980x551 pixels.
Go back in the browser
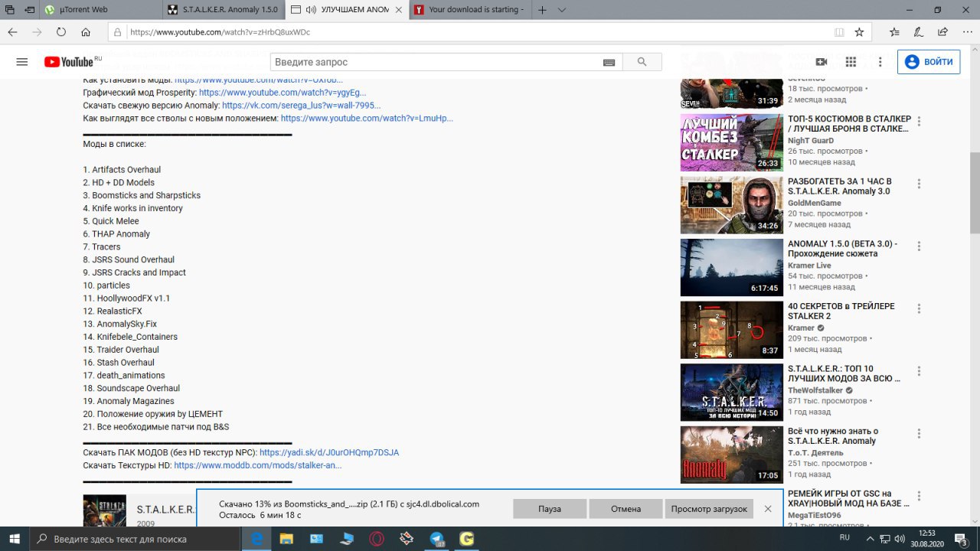[x=12, y=32]
